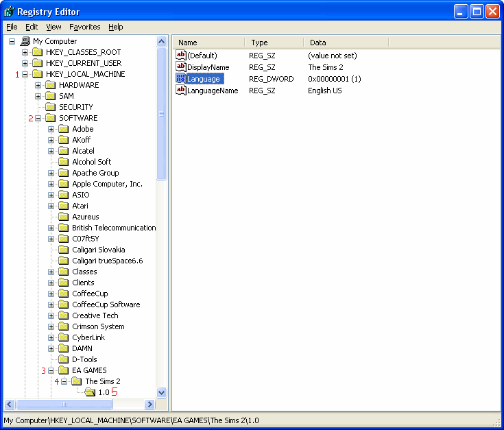Click the CoffeeCup Software folder icon
This screenshot has width=504, height=430.
tap(64, 304)
